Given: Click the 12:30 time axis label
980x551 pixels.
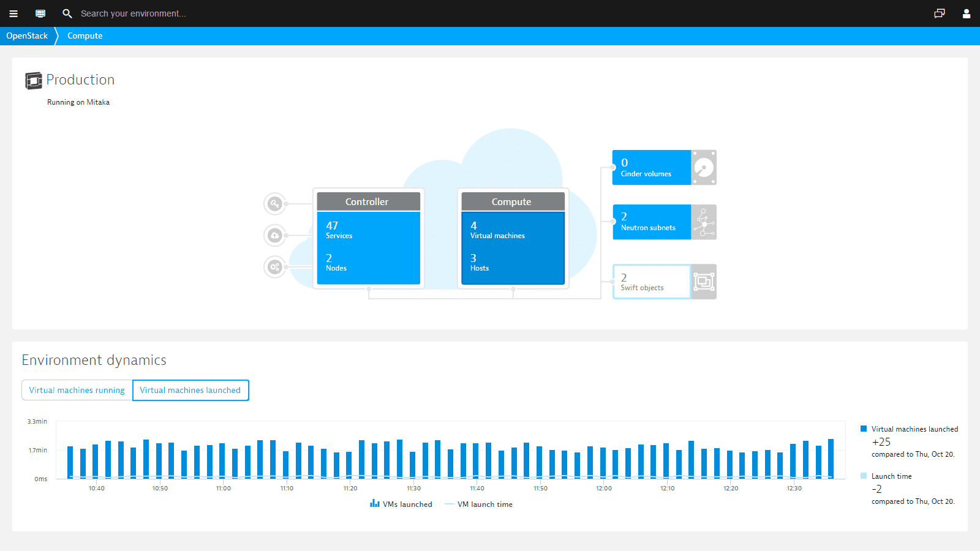Looking at the screenshot, I should (794, 488).
